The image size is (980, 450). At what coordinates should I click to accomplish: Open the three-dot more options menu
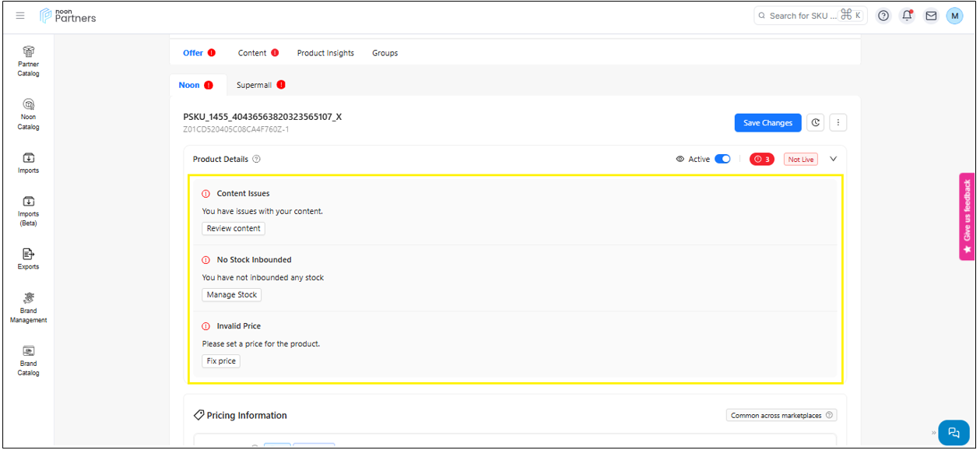point(838,122)
